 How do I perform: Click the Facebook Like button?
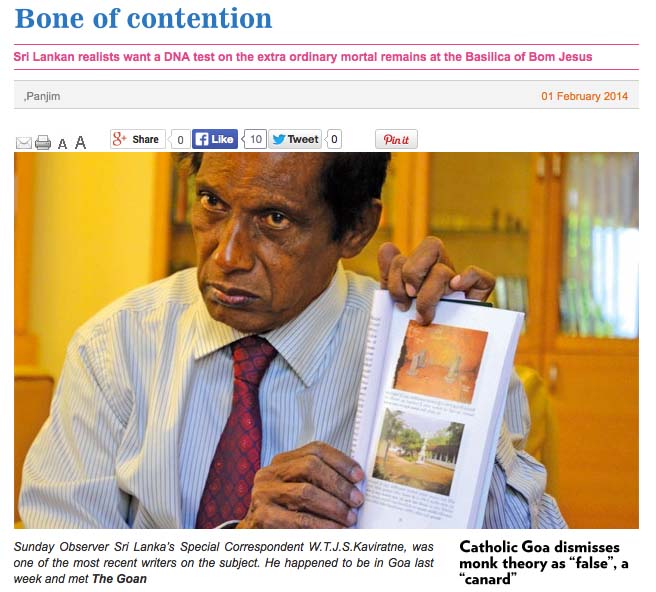tap(215, 139)
